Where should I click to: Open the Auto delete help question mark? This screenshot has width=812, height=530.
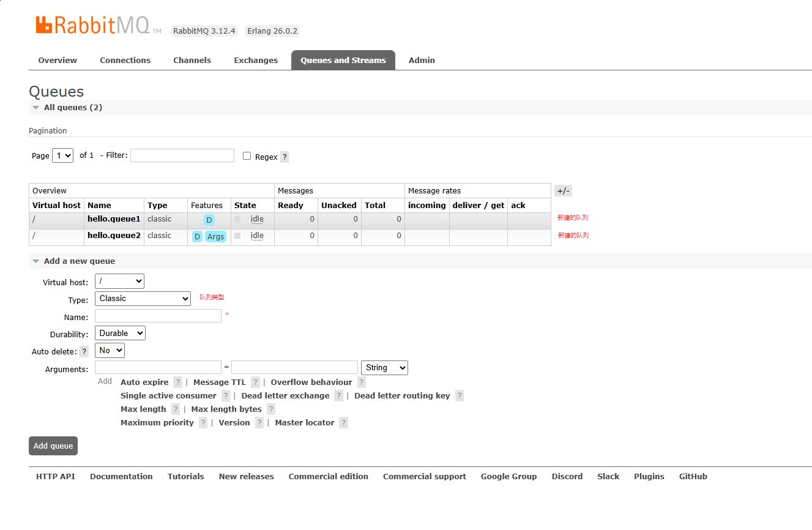click(x=84, y=352)
